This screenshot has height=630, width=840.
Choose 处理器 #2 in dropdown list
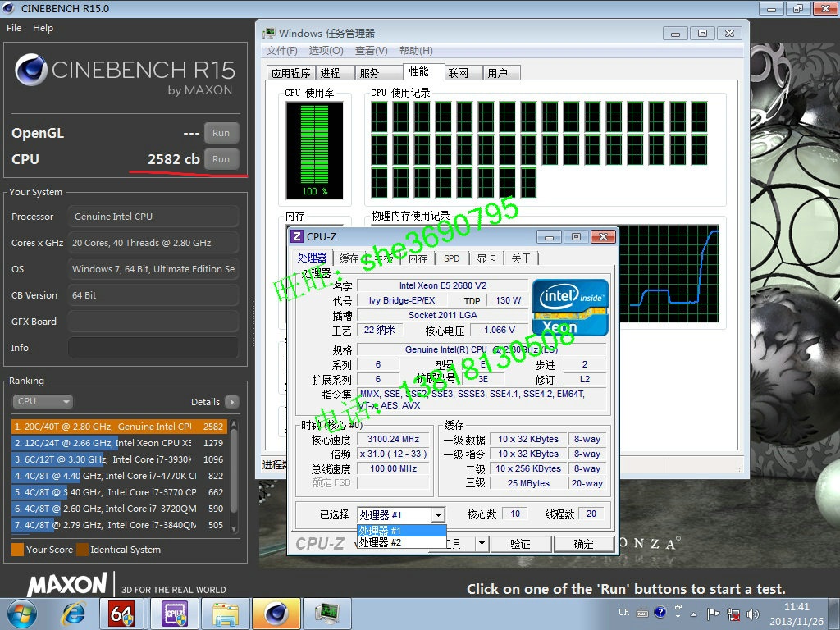401,542
